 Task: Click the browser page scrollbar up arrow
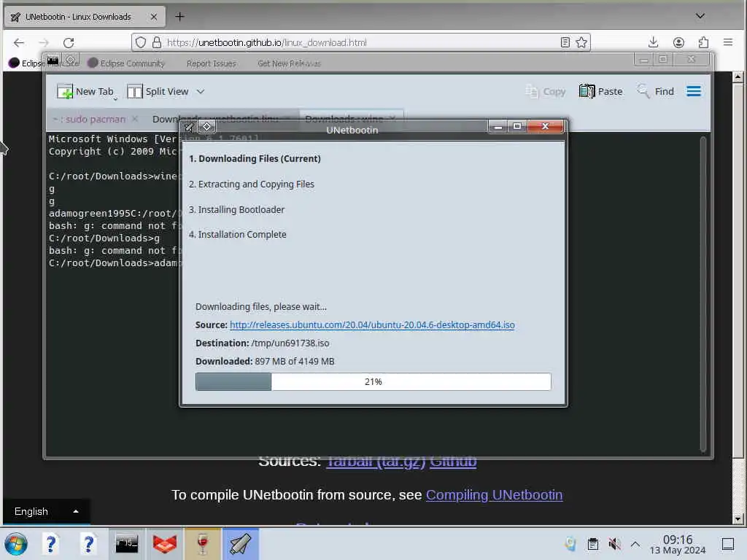coord(738,77)
